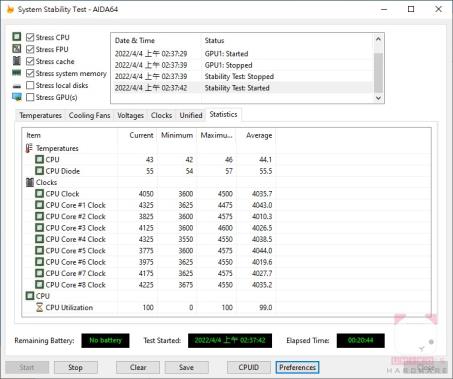Click the AIDA64 flame icon in title bar
Screen dimensions: 453x379
(10, 9)
